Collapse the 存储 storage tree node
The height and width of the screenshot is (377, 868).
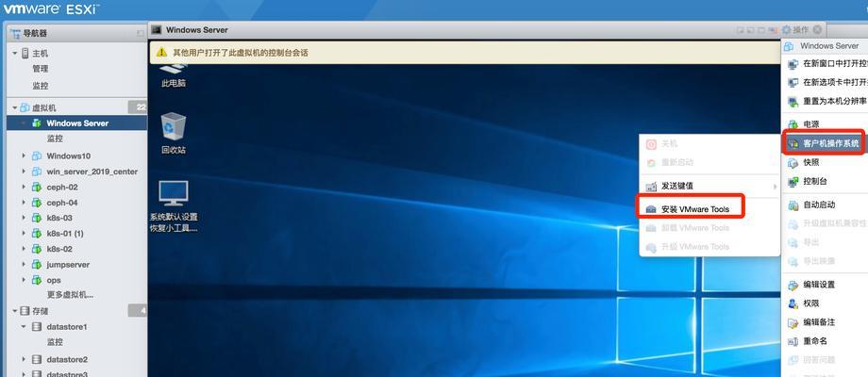[15, 311]
